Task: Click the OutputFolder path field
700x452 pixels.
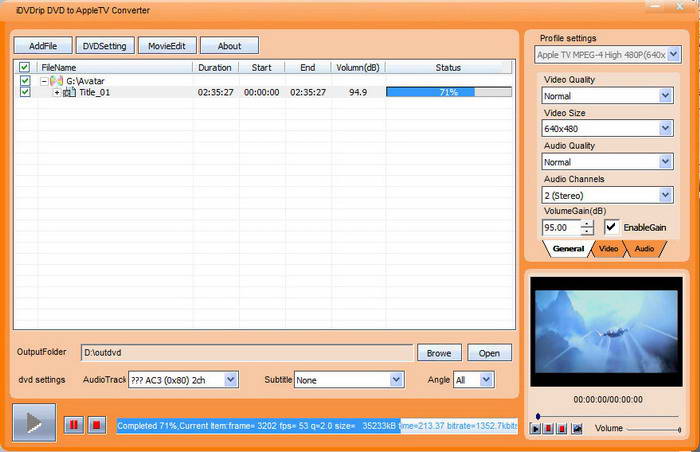Action: click(x=247, y=352)
